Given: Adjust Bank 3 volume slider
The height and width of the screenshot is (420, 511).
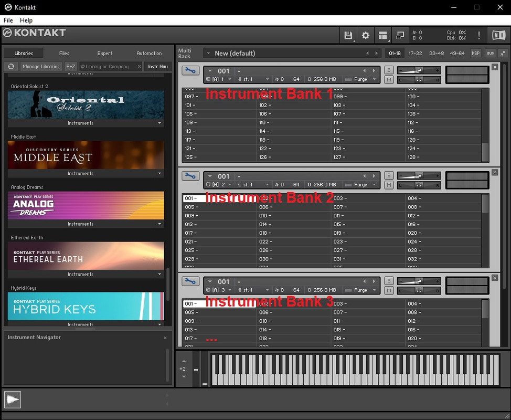Looking at the screenshot, I should (419, 281).
